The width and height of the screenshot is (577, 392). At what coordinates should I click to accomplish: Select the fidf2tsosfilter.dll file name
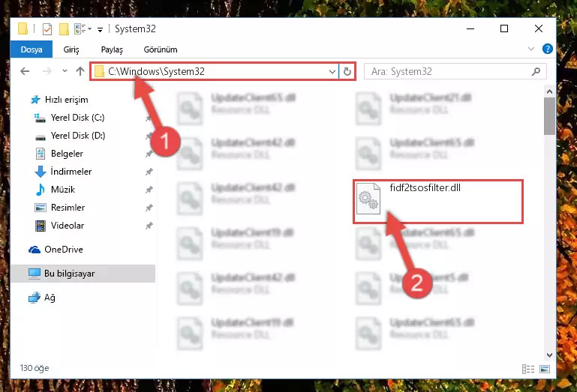(425, 188)
